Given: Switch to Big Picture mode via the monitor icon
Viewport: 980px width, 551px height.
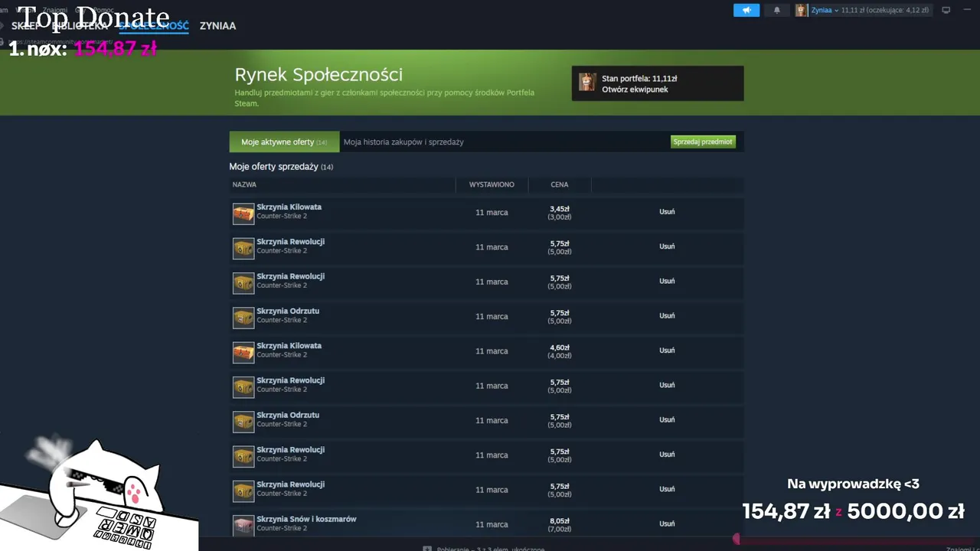Looking at the screenshot, I should point(946,10).
